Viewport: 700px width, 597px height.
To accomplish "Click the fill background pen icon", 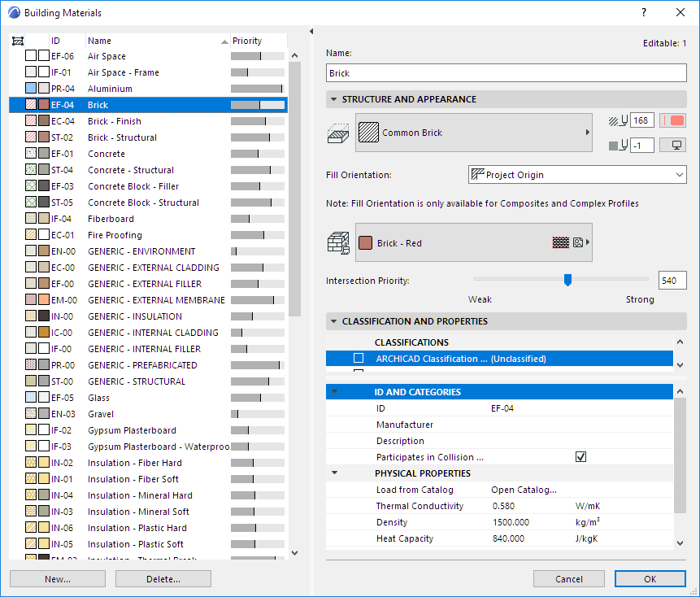I will [619, 145].
